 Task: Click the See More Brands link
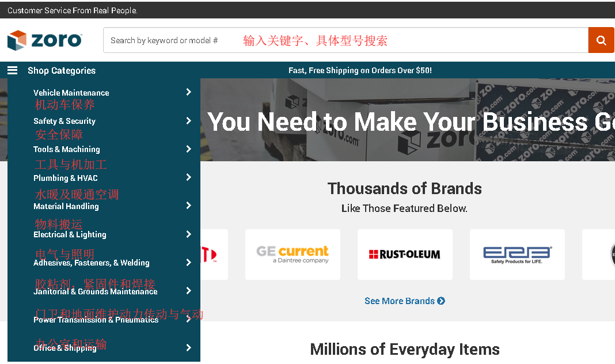pyautogui.click(x=399, y=301)
